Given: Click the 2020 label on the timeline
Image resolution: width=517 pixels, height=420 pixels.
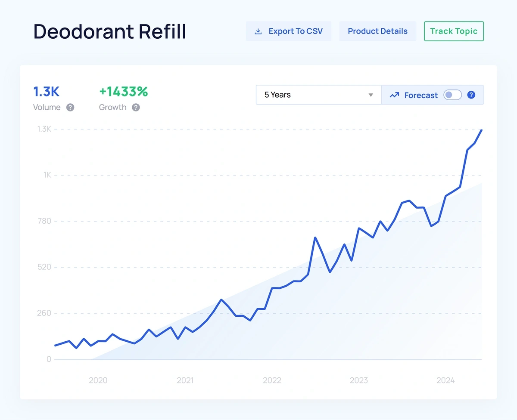Looking at the screenshot, I should click(x=98, y=380).
